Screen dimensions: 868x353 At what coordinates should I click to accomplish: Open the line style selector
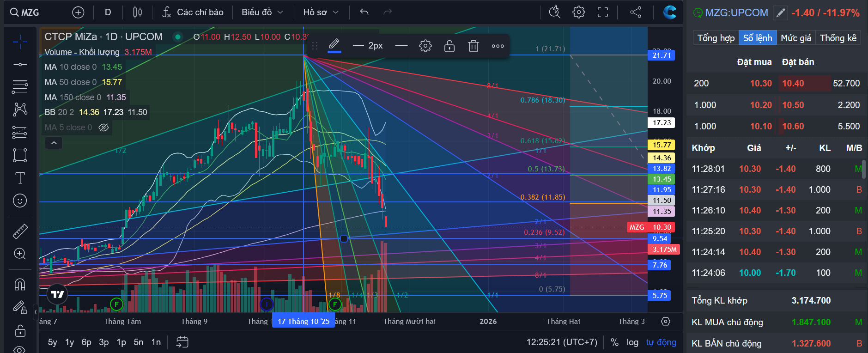401,46
